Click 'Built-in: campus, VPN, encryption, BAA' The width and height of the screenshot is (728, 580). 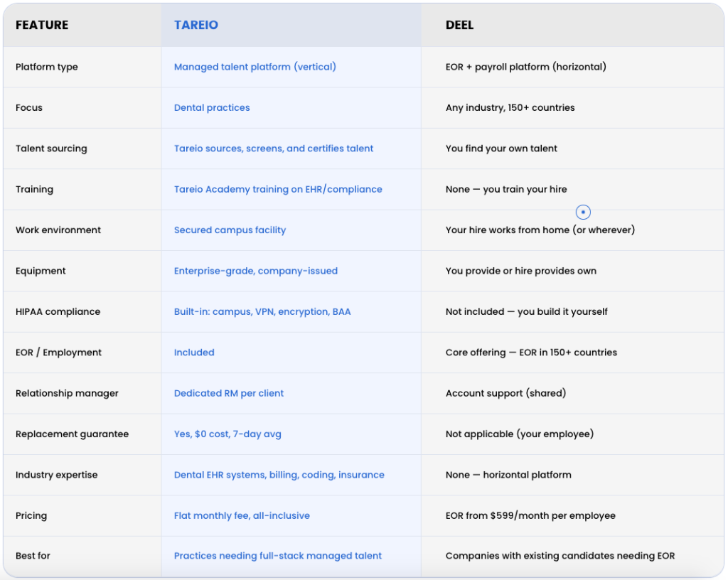tap(262, 312)
